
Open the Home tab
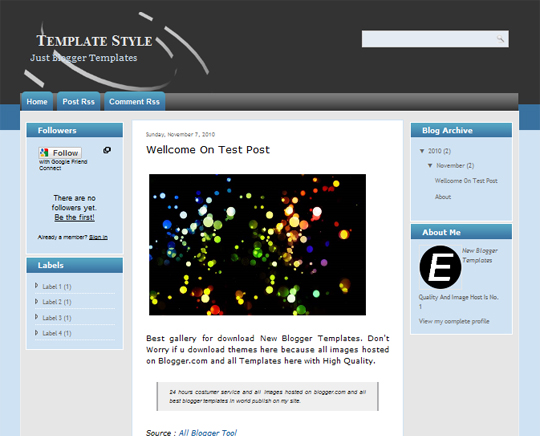pyautogui.click(x=37, y=102)
